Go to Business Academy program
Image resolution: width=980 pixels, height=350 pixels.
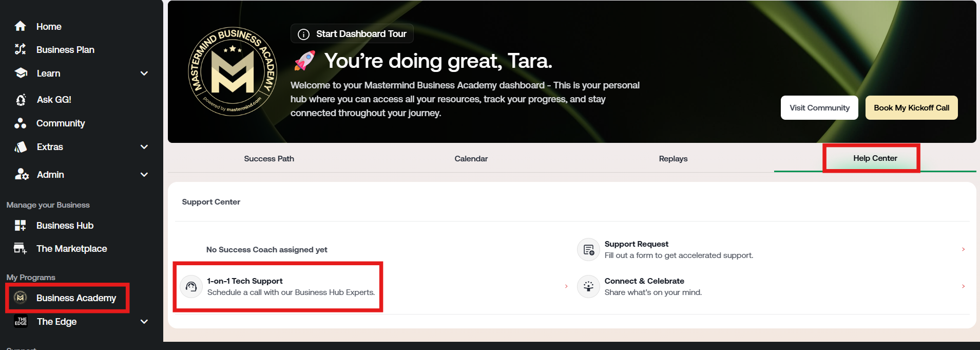tap(76, 298)
